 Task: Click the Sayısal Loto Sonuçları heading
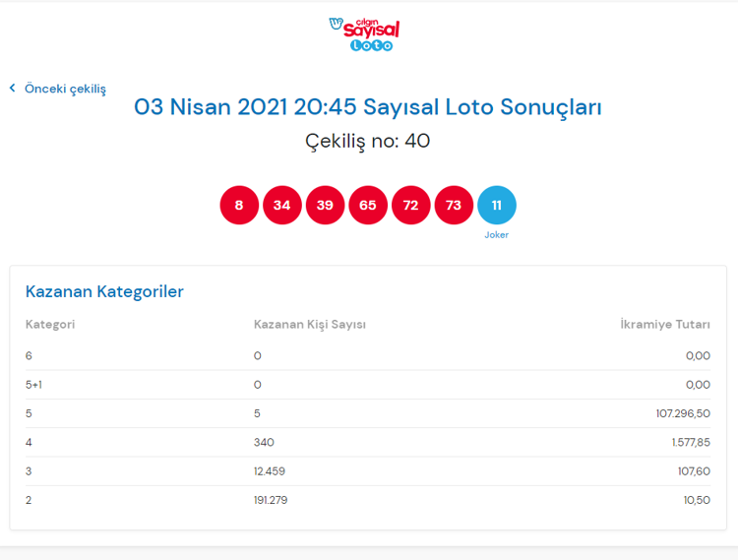pos(368,107)
